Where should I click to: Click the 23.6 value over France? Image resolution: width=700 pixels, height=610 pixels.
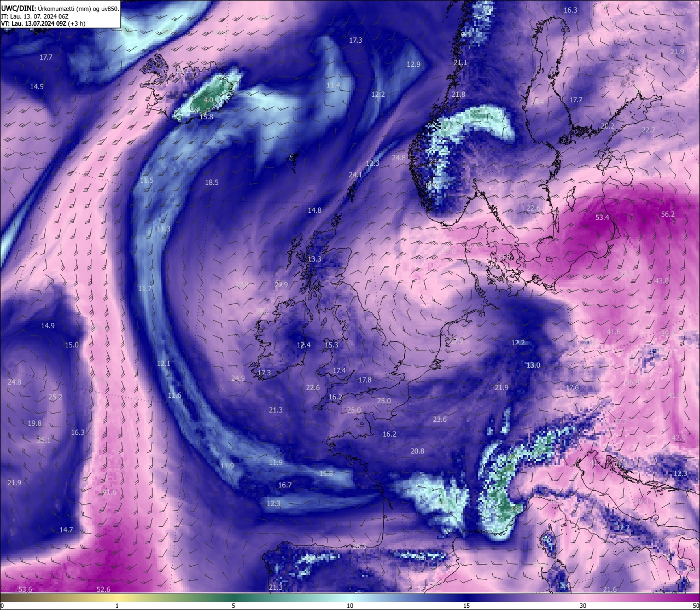pyautogui.click(x=440, y=419)
